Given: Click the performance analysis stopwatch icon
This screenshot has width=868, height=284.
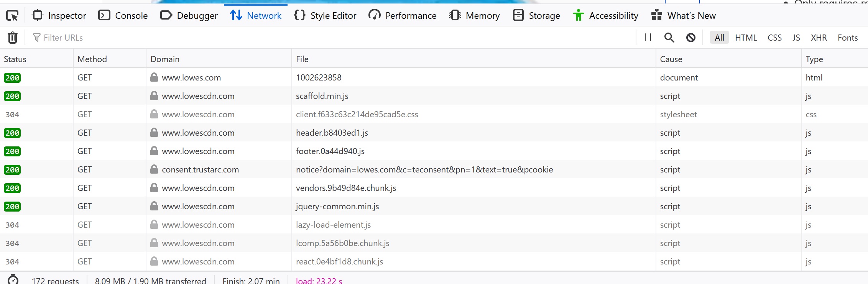Looking at the screenshot, I should [13, 280].
